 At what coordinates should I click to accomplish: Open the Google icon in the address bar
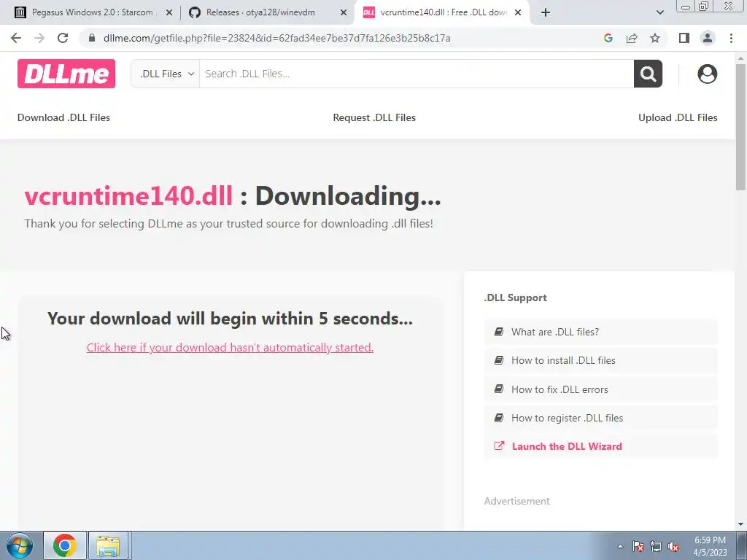(608, 38)
